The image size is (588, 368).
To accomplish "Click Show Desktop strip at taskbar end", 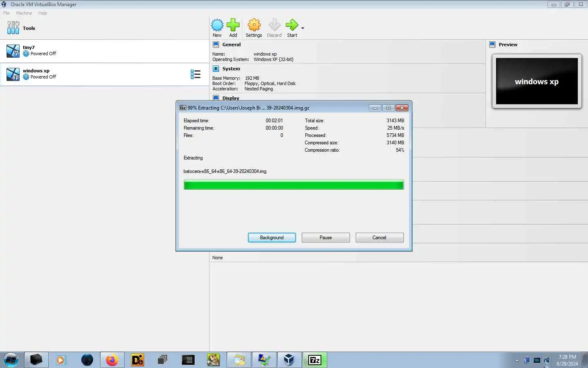I will click(x=585, y=360).
